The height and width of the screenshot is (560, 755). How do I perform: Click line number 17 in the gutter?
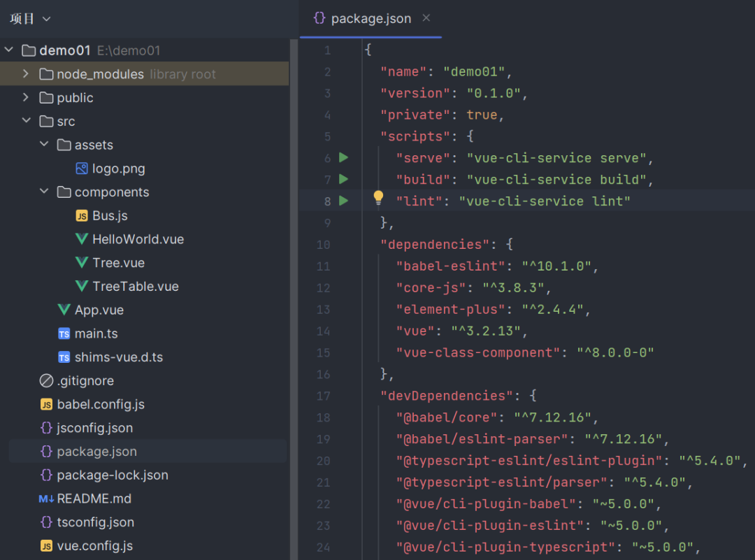pyautogui.click(x=323, y=396)
